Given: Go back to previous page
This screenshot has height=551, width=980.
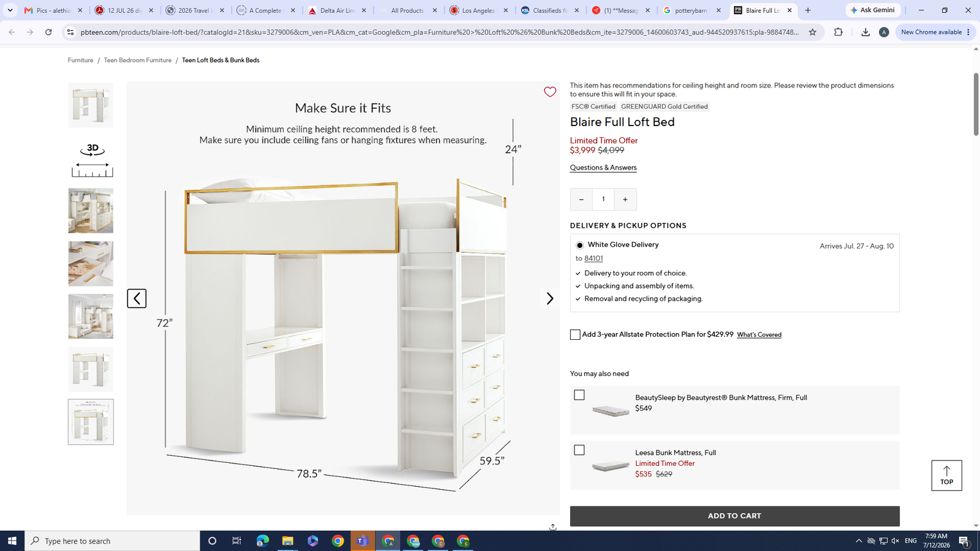Looking at the screenshot, I should pos(12,32).
